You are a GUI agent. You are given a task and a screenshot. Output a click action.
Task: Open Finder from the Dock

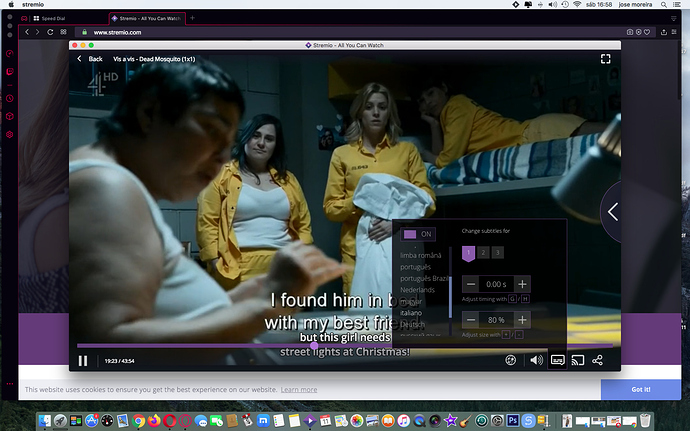click(x=45, y=421)
